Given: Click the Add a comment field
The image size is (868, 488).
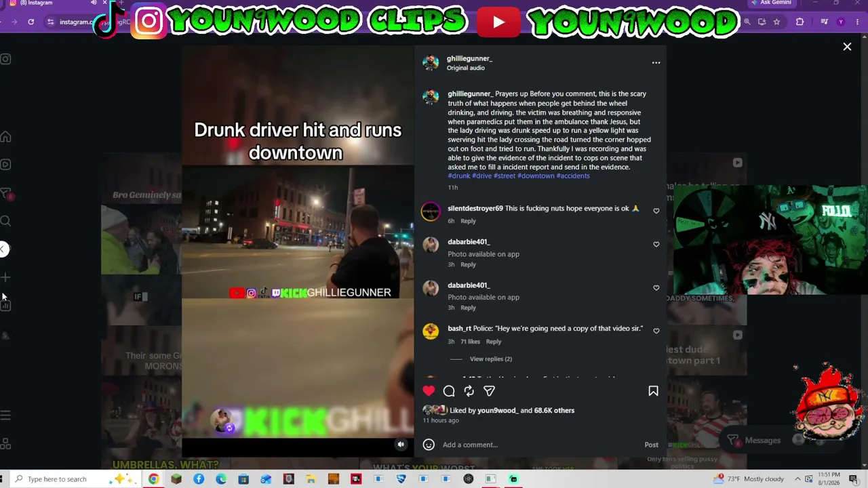Looking at the screenshot, I should pos(539,445).
